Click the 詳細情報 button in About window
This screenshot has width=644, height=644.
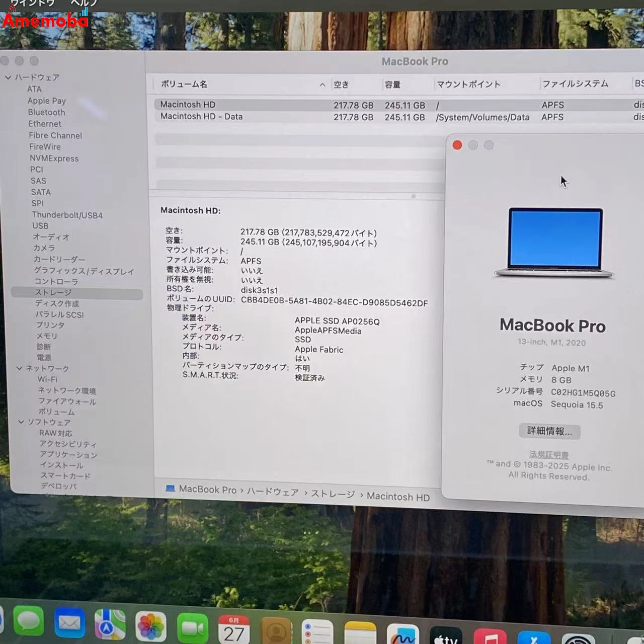[x=549, y=431]
